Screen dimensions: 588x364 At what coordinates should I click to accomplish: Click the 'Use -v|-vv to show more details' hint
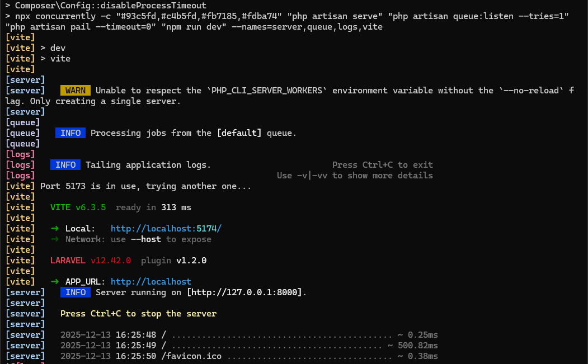point(355,176)
